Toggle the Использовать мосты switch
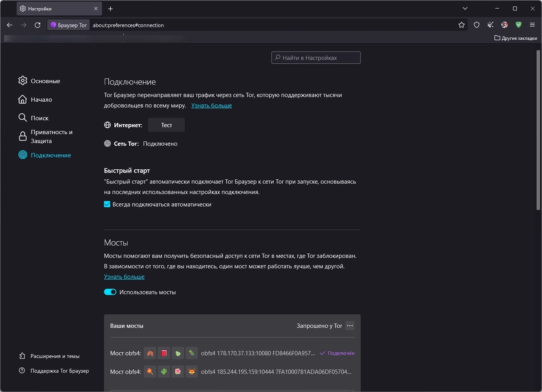This screenshot has width=542, height=392. pyautogui.click(x=110, y=292)
